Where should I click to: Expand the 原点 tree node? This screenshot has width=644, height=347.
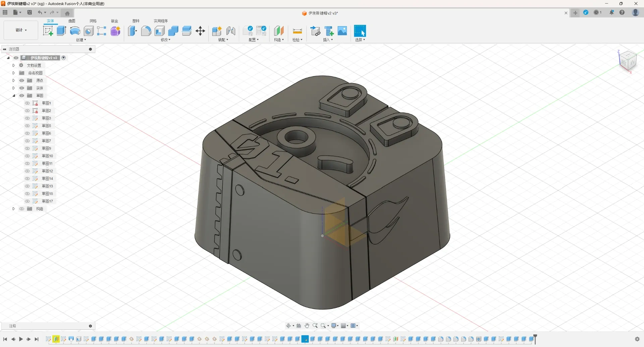(14, 80)
